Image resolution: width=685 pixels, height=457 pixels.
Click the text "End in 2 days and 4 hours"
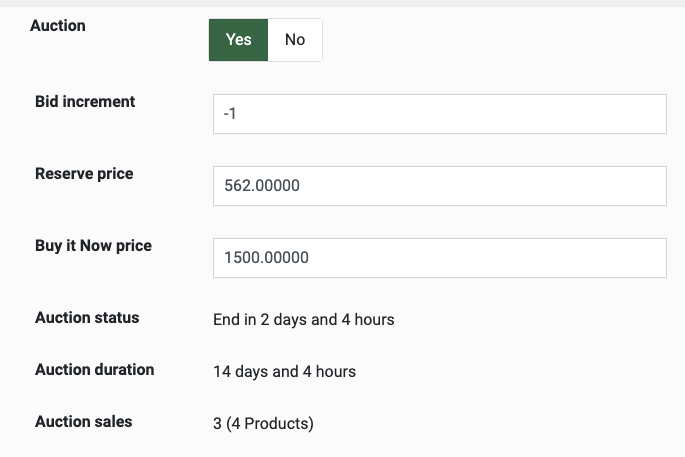[x=304, y=319]
